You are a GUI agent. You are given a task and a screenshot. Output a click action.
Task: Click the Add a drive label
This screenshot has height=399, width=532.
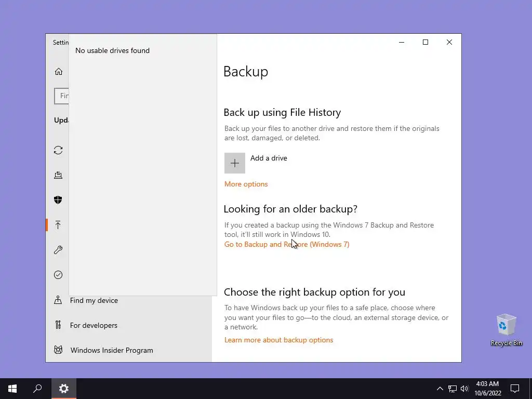269,158
